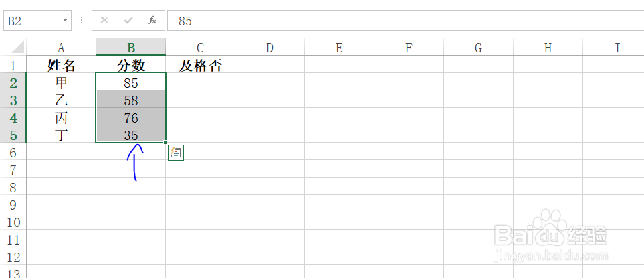The image size is (644, 278).
Task: Select cell with header 及格否
Action: click(x=201, y=64)
